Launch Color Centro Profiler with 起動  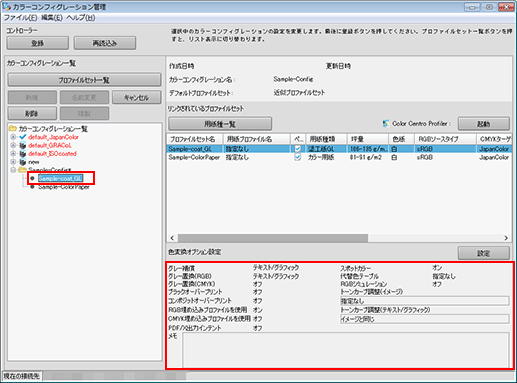(x=484, y=124)
